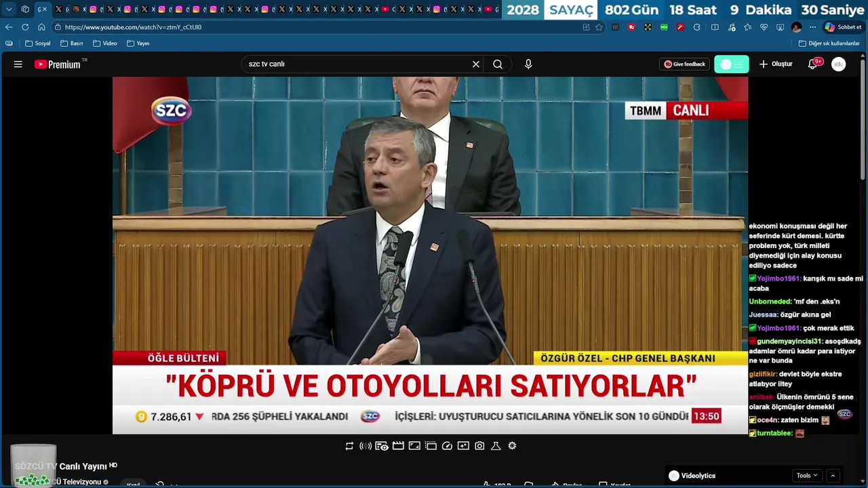Open the Basın bookmarks folder

[71, 43]
